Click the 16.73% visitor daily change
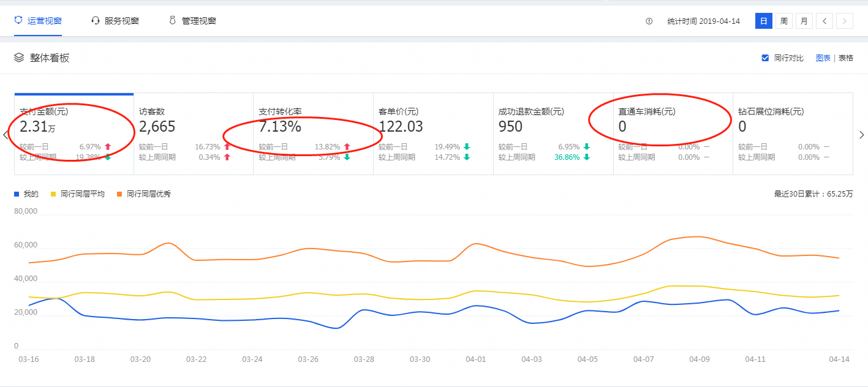 tap(208, 147)
